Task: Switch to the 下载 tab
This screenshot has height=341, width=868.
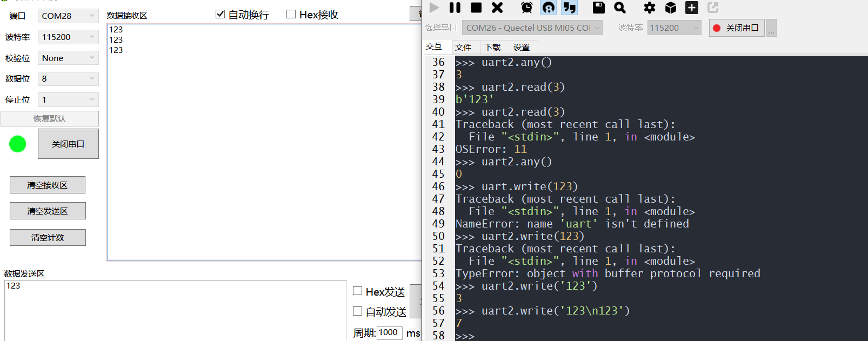Action: coord(492,48)
